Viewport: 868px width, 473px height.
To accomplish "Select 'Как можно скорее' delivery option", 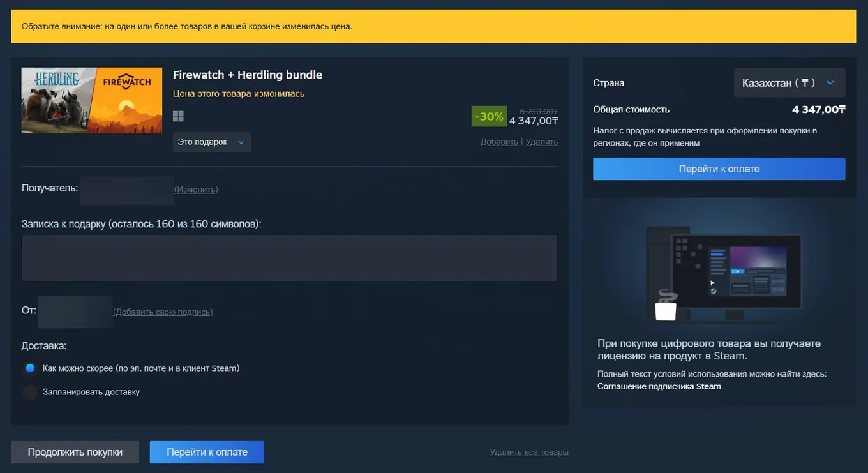I will click(30, 368).
